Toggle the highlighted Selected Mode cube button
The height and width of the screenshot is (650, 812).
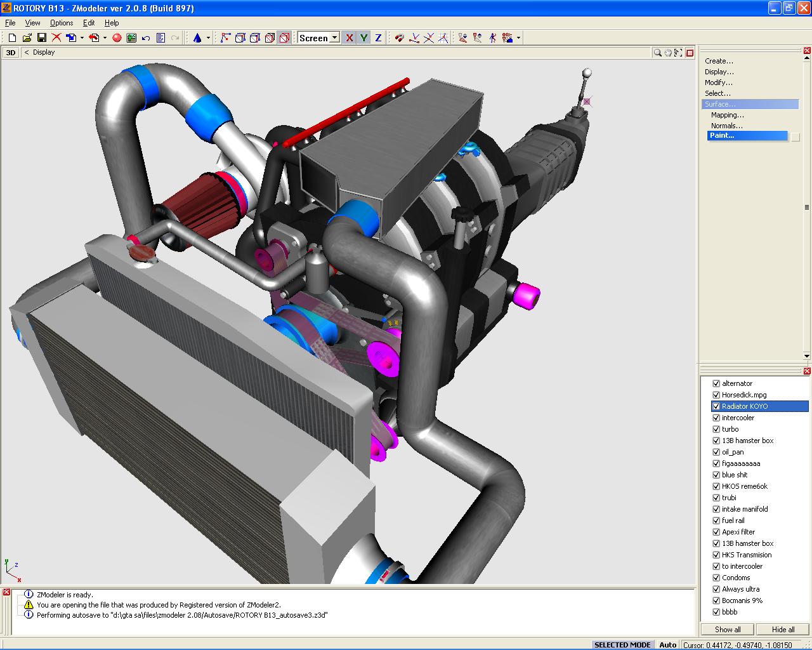click(284, 38)
